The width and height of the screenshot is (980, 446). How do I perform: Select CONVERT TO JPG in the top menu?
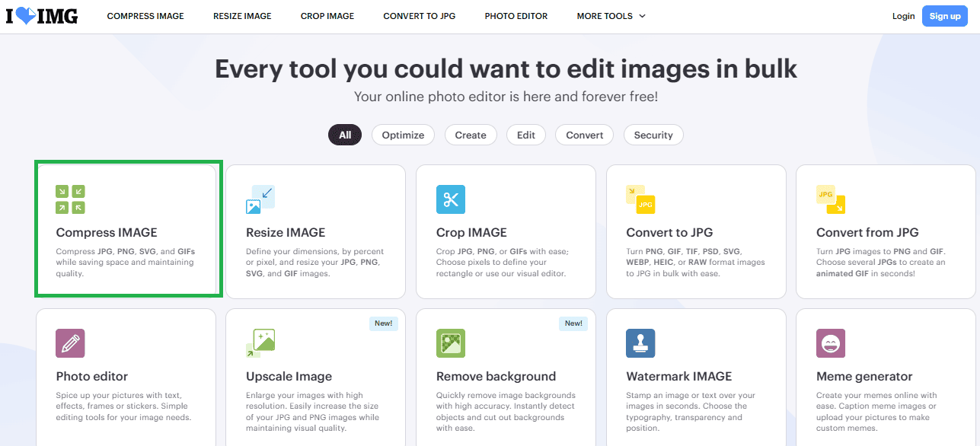pos(419,15)
